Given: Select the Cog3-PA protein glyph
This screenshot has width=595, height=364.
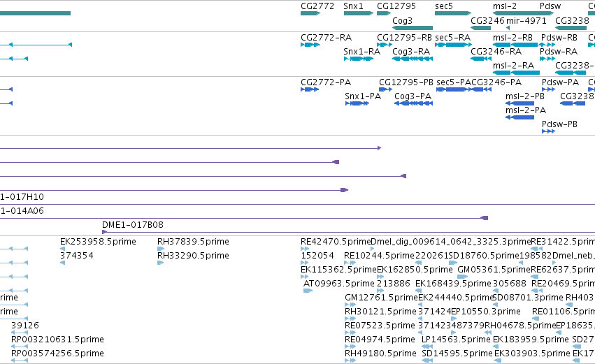Looking at the screenshot, I should pyautogui.click(x=414, y=103).
